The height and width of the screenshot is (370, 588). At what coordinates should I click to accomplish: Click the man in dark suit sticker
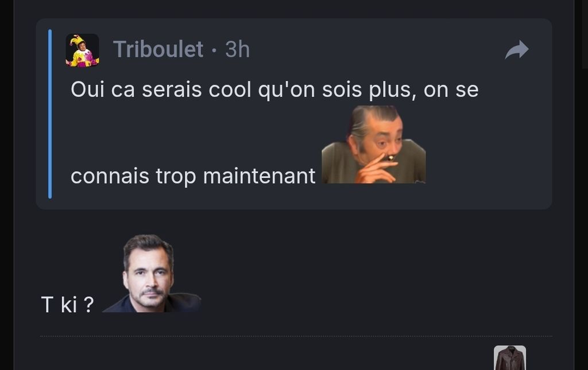tap(152, 274)
